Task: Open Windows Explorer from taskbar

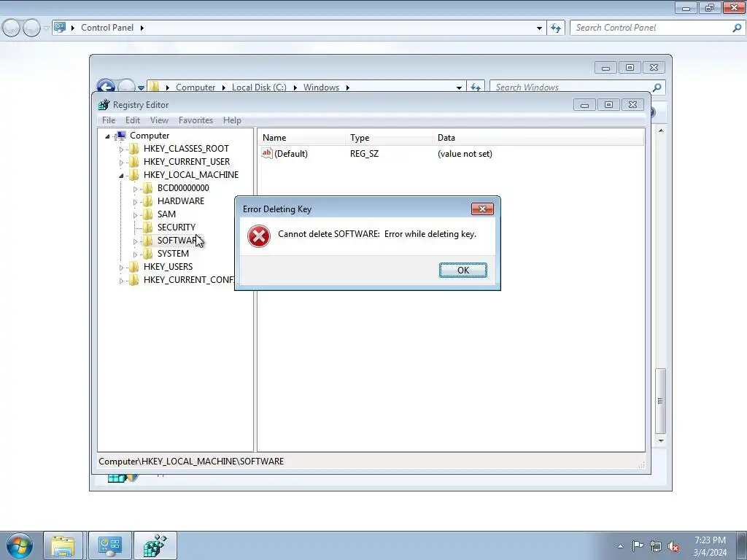Action: tap(63, 545)
